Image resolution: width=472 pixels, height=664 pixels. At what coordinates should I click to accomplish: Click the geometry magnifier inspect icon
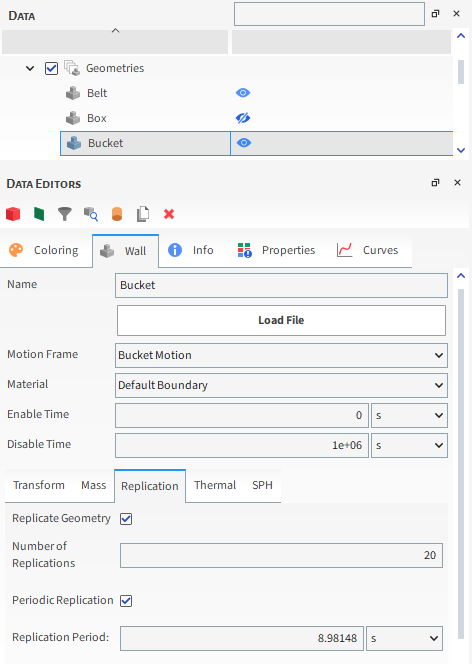[x=91, y=214]
